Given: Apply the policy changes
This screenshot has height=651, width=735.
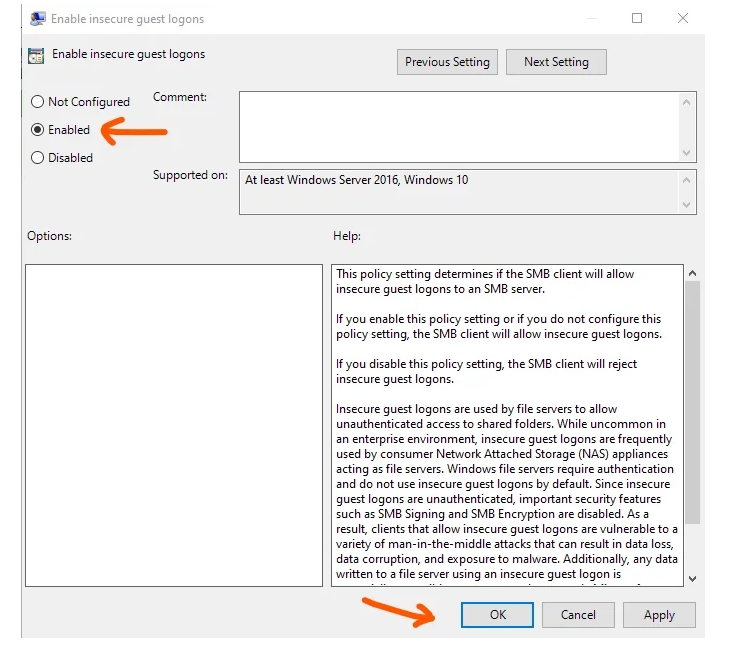Looking at the screenshot, I should (x=659, y=615).
